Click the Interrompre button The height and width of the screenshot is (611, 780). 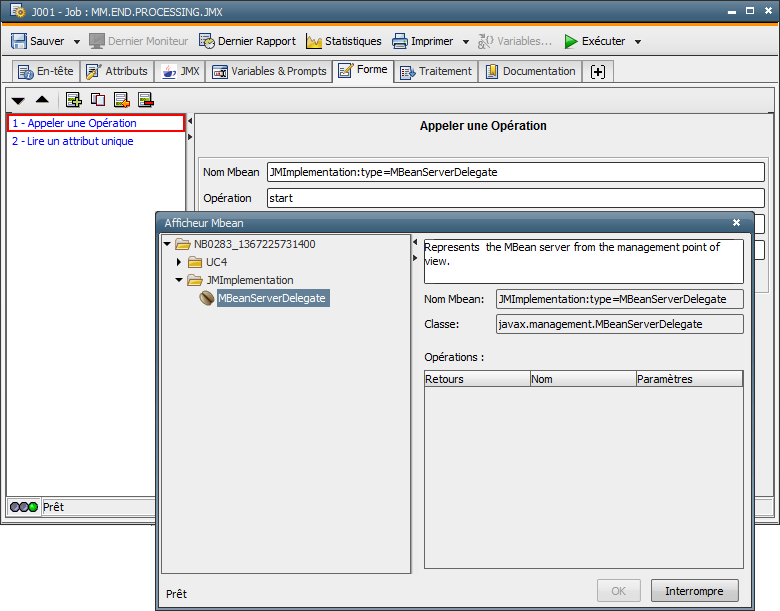click(694, 590)
